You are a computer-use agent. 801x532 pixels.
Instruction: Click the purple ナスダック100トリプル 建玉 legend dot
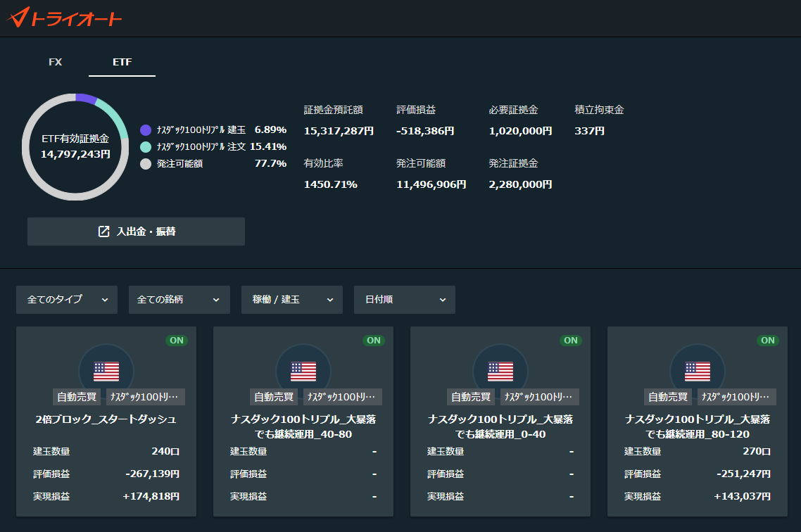(146, 129)
